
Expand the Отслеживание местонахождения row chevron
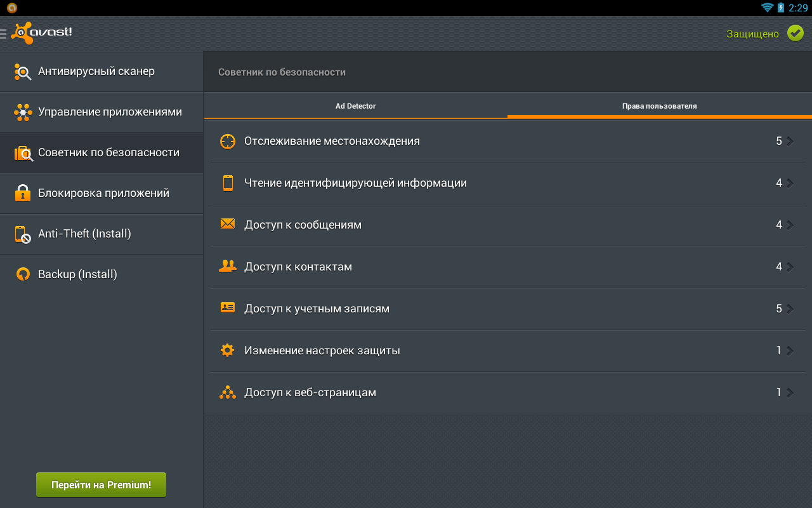click(x=790, y=141)
